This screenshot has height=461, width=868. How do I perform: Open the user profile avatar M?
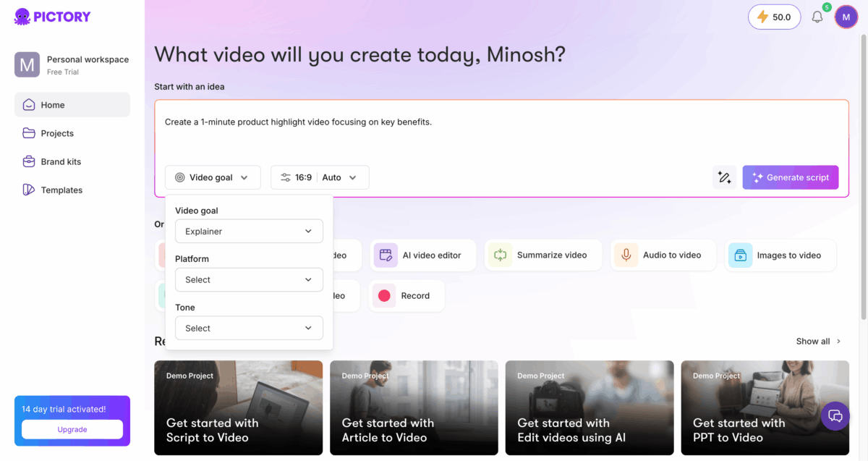(x=846, y=17)
